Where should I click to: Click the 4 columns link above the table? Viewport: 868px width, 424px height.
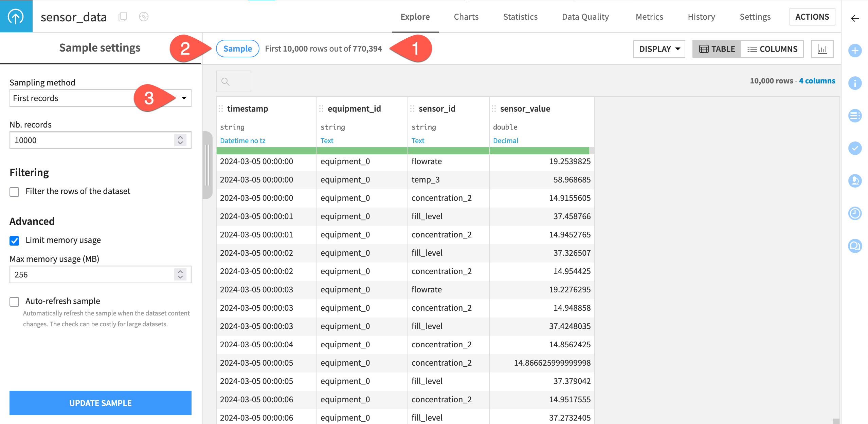pos(817,81)
